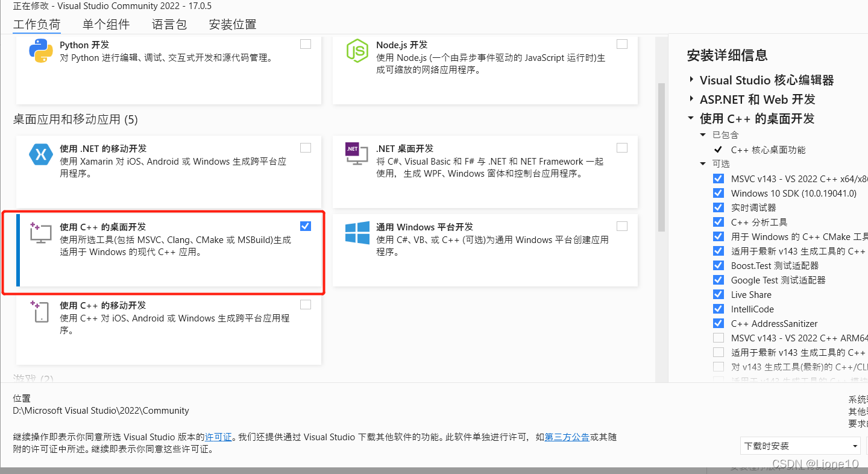Open the 许可证 license link
The image size is (868, 474).
(x=218, y=437)
